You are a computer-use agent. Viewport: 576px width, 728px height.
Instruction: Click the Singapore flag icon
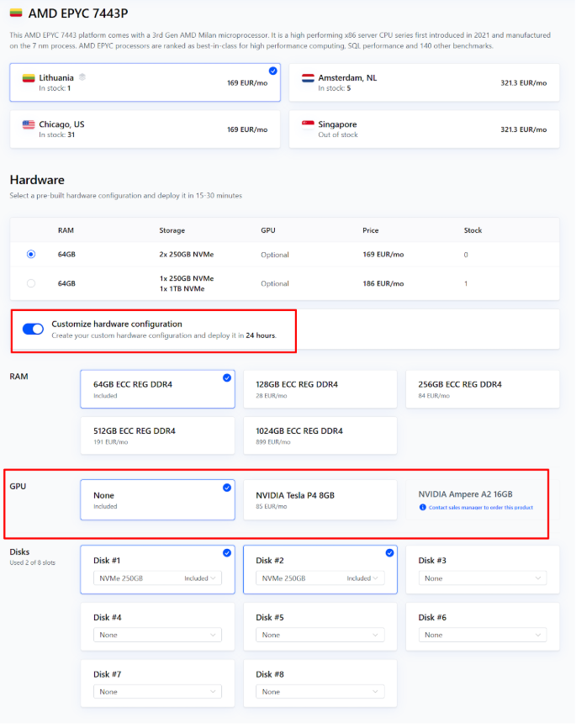[x=308, y=124]
